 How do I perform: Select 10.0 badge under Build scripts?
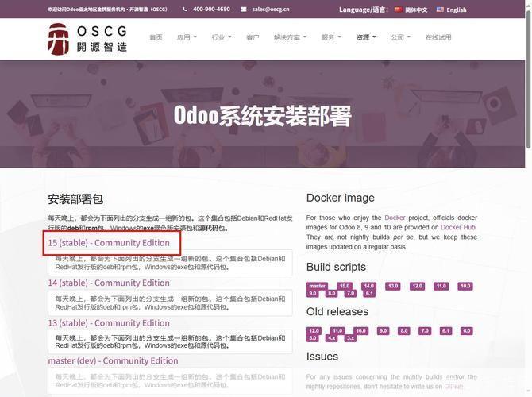[465, 286]
